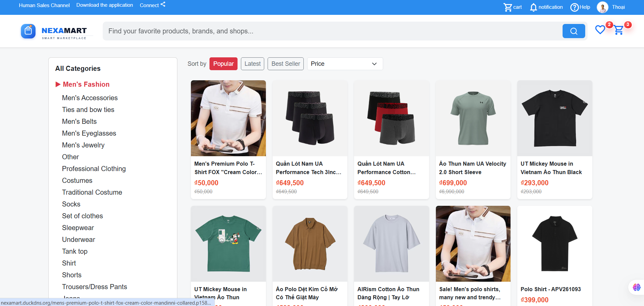
Task: Click the ₫293,000 sale price
Action: tap(535, 183)
